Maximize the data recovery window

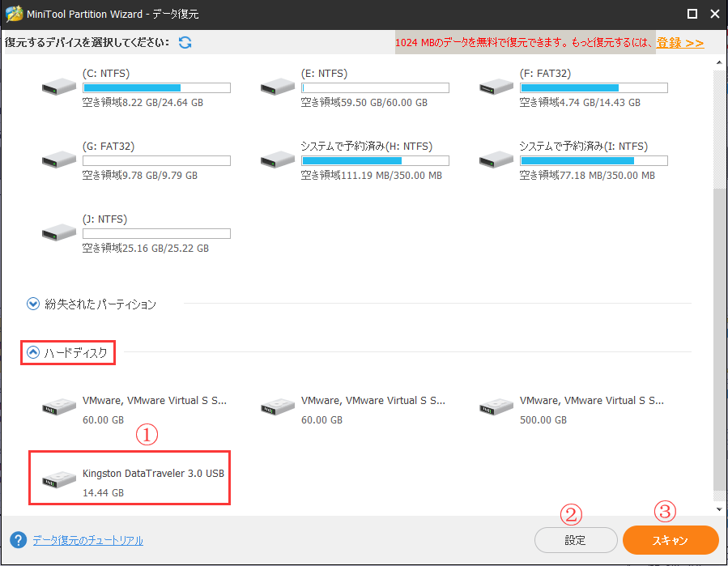click(x=692, y=14)
